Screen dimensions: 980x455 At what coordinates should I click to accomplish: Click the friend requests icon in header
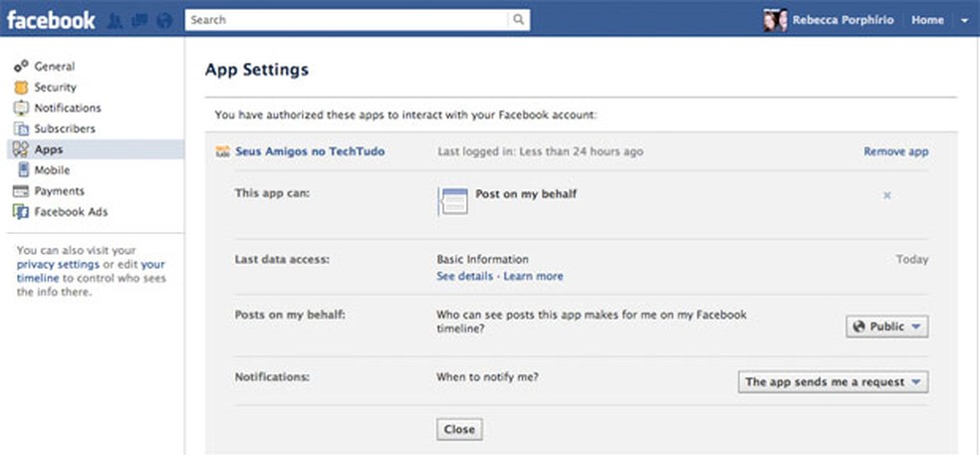[116, 20]
